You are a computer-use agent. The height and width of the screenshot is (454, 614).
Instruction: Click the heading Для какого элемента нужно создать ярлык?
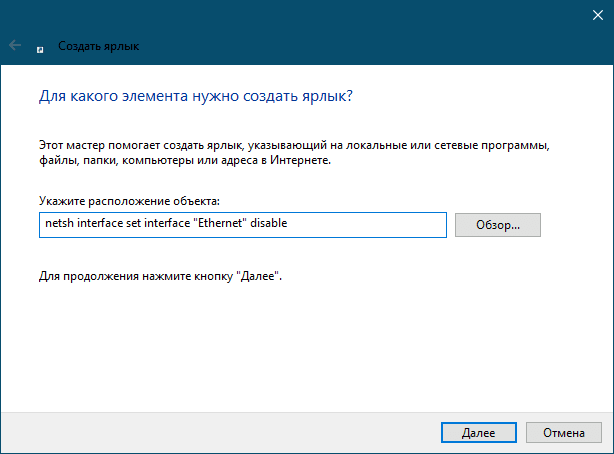(196, 96)
